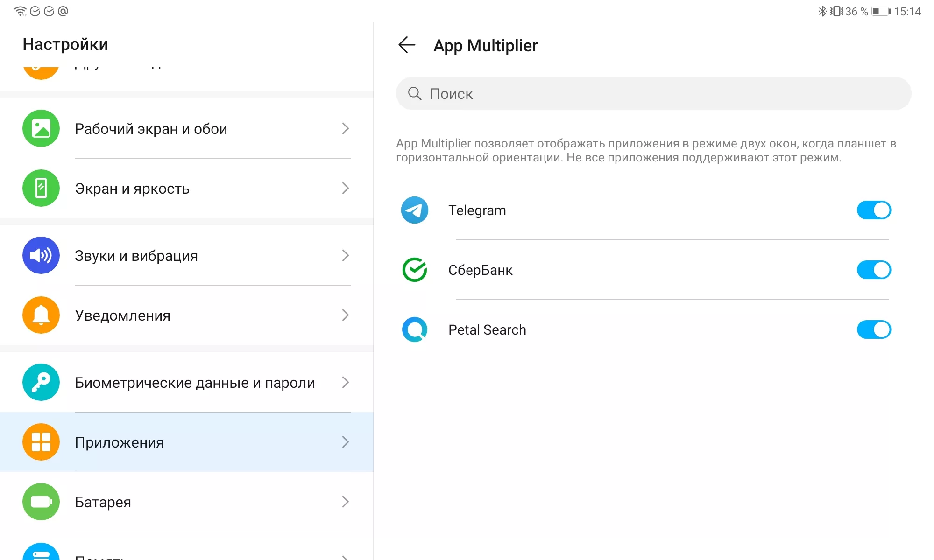Tap the chevron for Биометрические данные и пароли

tap(345, 382)
